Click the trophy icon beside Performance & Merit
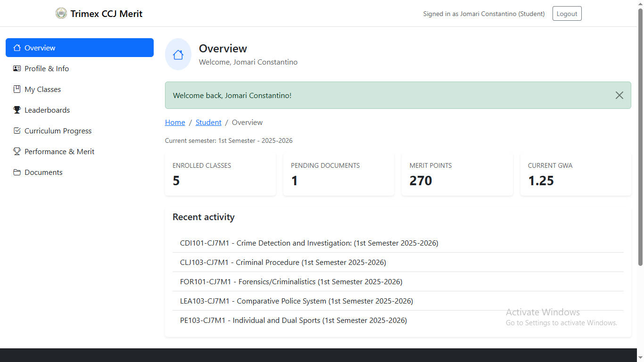The height and width of the screenshot is (362, 644). [x=17, y=151]
